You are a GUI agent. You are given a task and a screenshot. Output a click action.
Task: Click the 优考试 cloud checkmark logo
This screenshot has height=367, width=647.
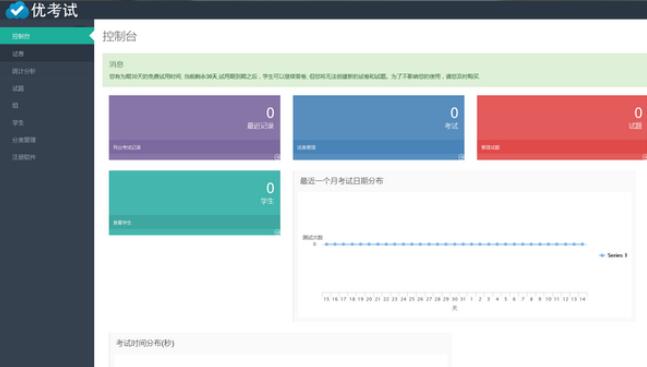tap(17, 10)
